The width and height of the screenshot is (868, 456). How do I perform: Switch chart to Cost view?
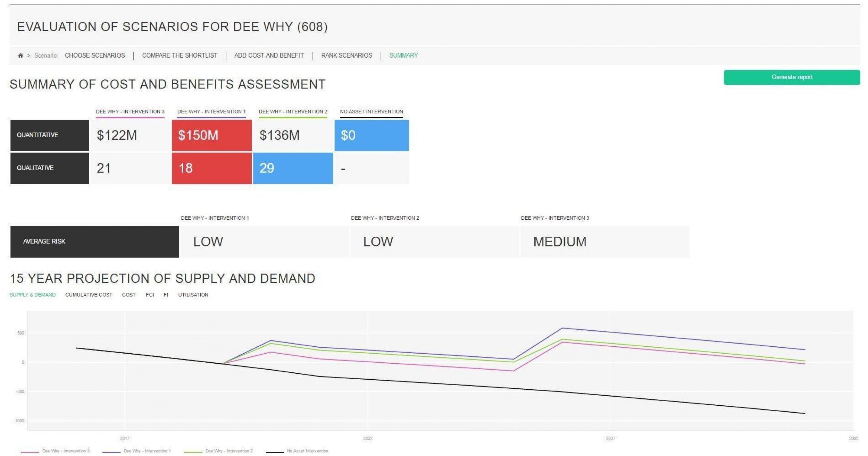click(x=128, y=295)
